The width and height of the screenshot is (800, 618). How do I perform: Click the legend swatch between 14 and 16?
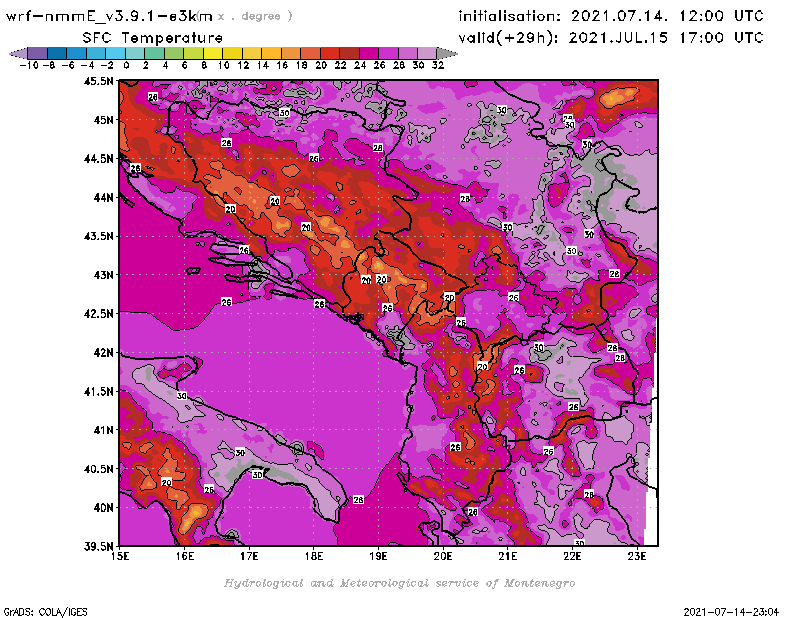click(x=272, y=53)
